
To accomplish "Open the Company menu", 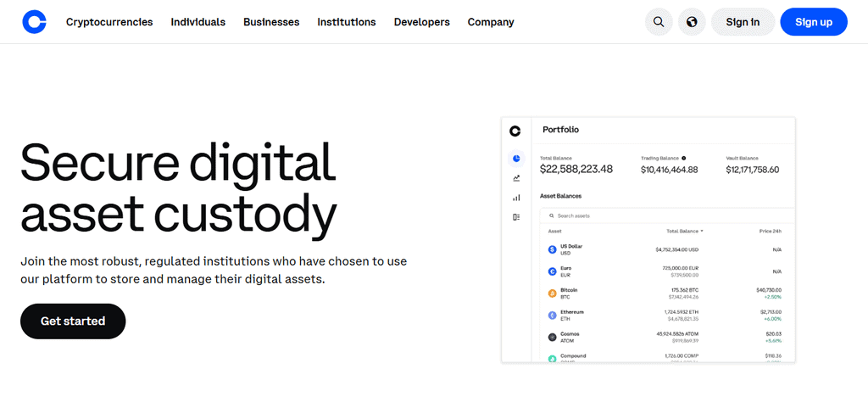I will (491, 22).
